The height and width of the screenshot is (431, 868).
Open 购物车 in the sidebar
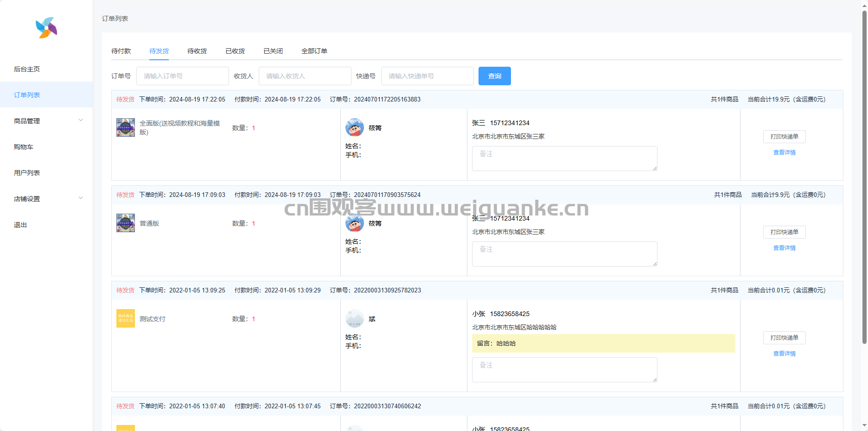pos(24,147)
